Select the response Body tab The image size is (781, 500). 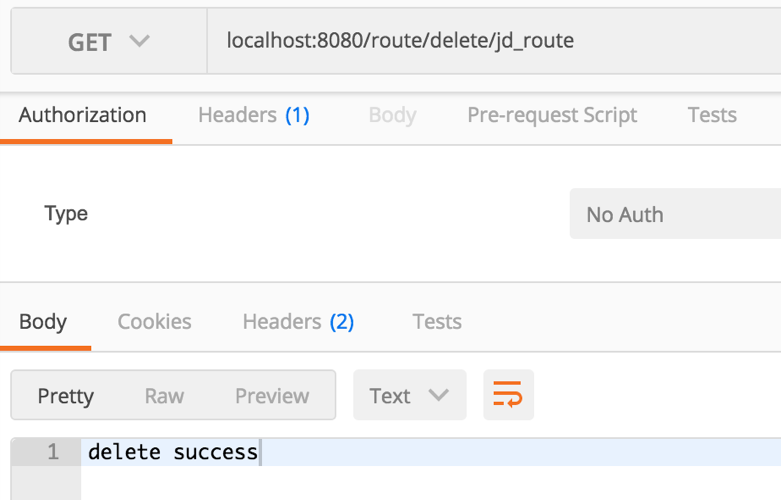[x=43, y=322]
